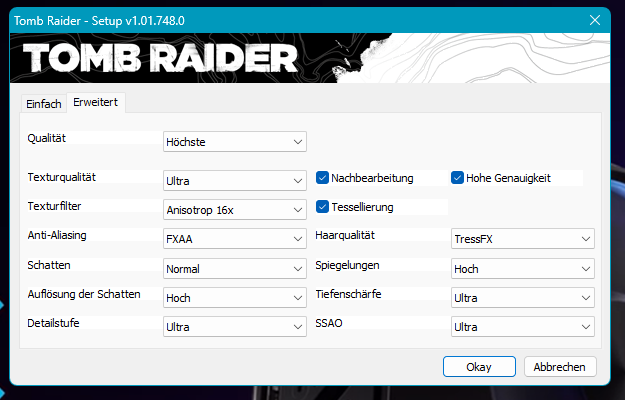Viewport: 625px width, 400px height.
Task: Switch to the Einfach tab
Action: tap(43, 104)
